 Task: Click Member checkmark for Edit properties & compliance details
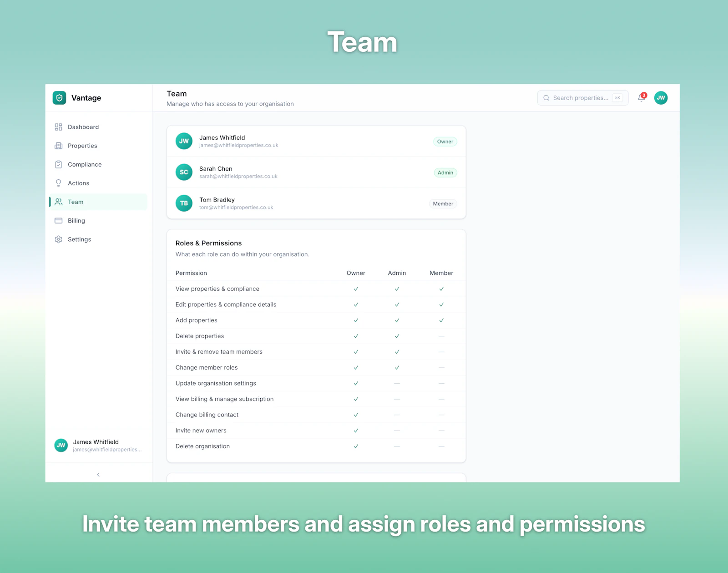(441, 305)
